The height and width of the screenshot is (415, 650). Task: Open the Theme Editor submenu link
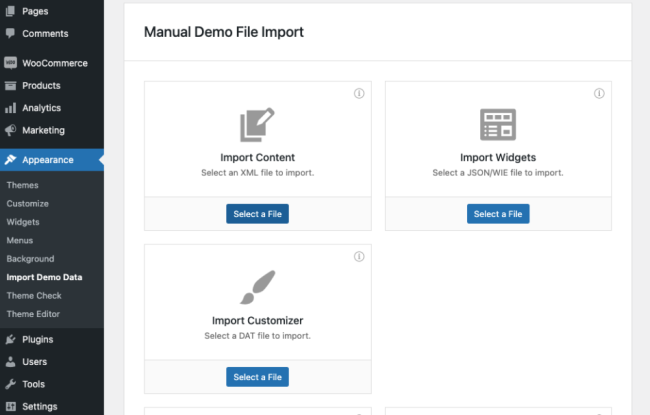point(34,314)
